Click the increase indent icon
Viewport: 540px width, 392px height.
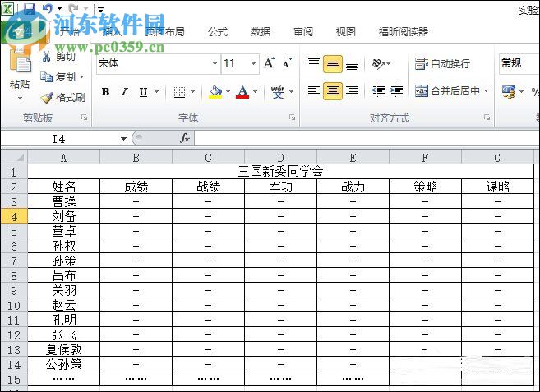click(396, 91)
